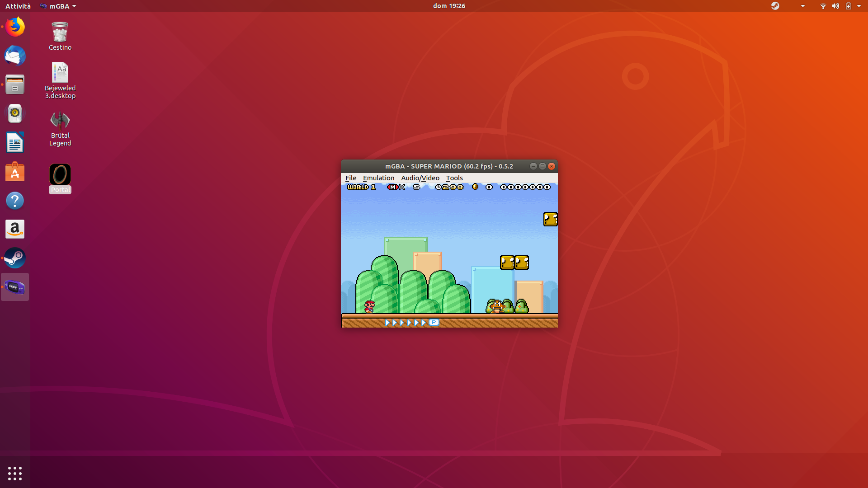Open the clock showing dom 19:26
Screen dimensions: 868x488
[x=448, y=6]
